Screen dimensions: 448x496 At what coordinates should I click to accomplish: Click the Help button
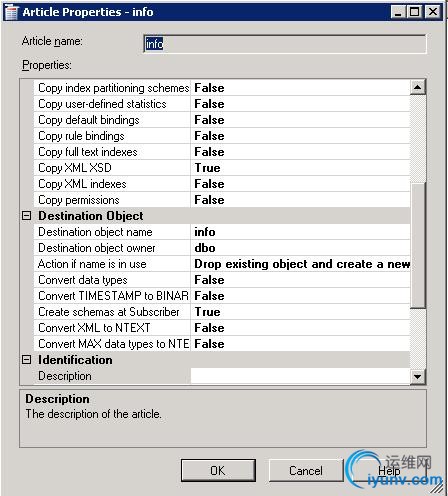389,470
